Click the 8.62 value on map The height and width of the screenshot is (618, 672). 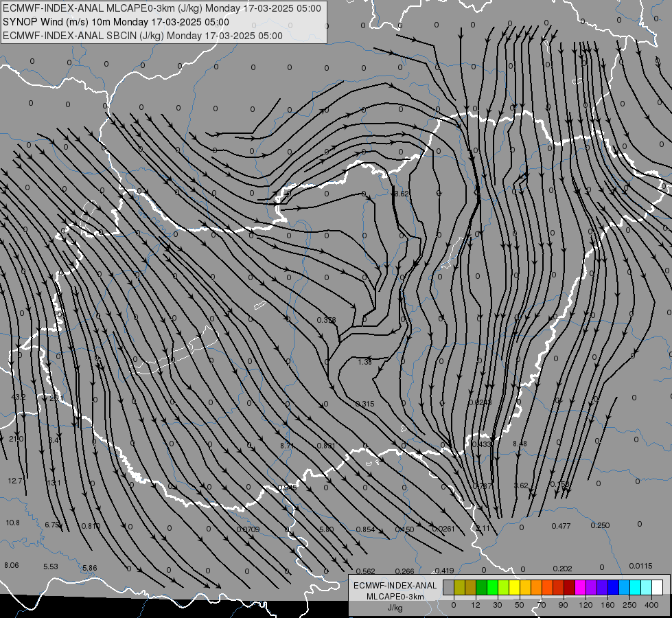401,194
